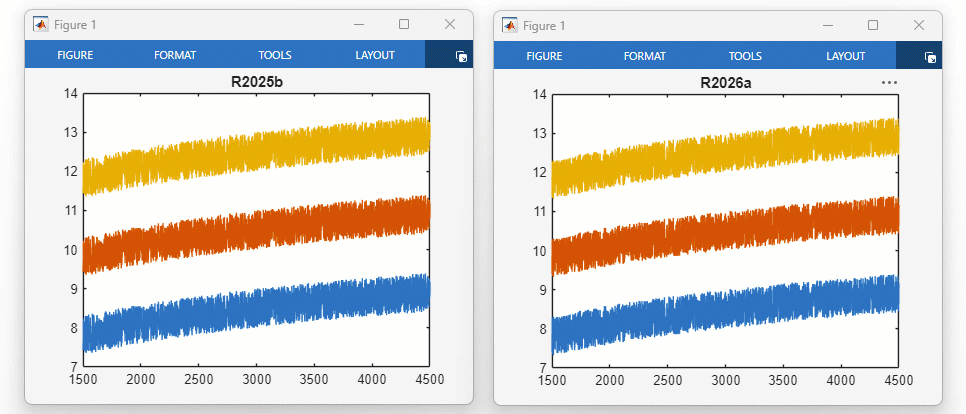Click y-axis label 10 in R2025b plot

pyautogui.click(x=71, y=250)
